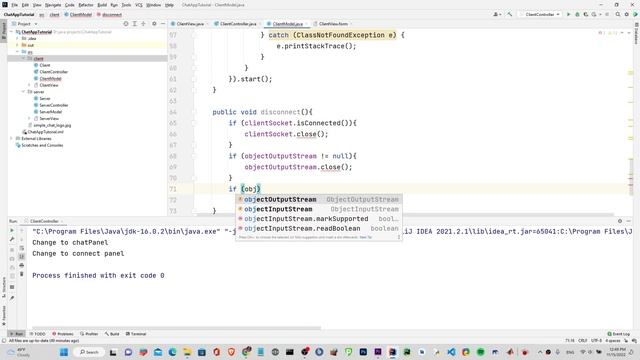Open the Refactor menu
This screenshot has width=640, height=360.
(86, 5)
